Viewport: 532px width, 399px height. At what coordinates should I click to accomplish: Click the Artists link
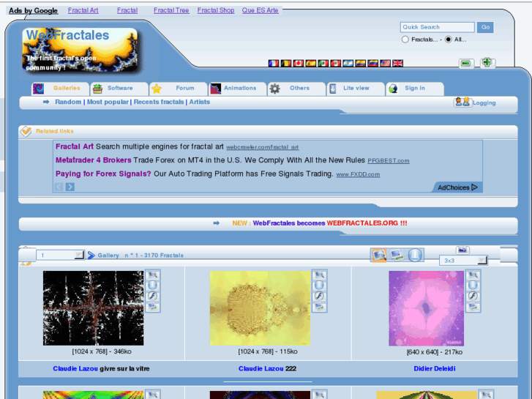pyautogui.click(x=200, y=102)
